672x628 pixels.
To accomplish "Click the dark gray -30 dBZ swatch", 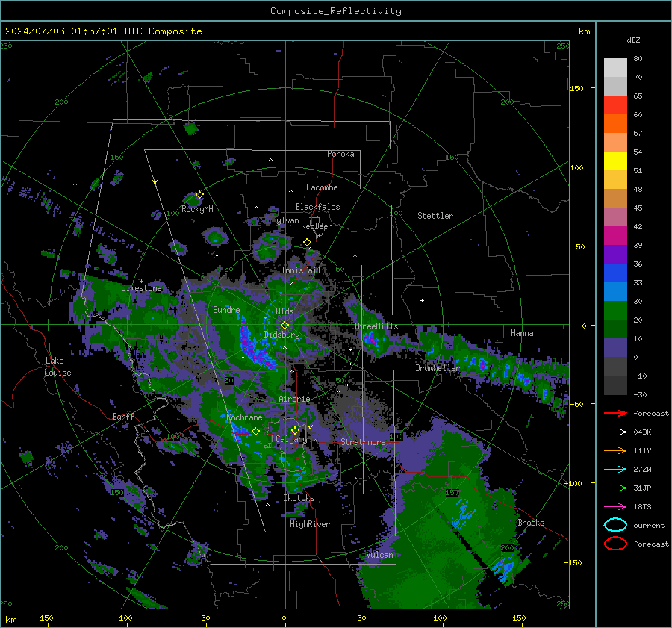I will click(615, 385).
